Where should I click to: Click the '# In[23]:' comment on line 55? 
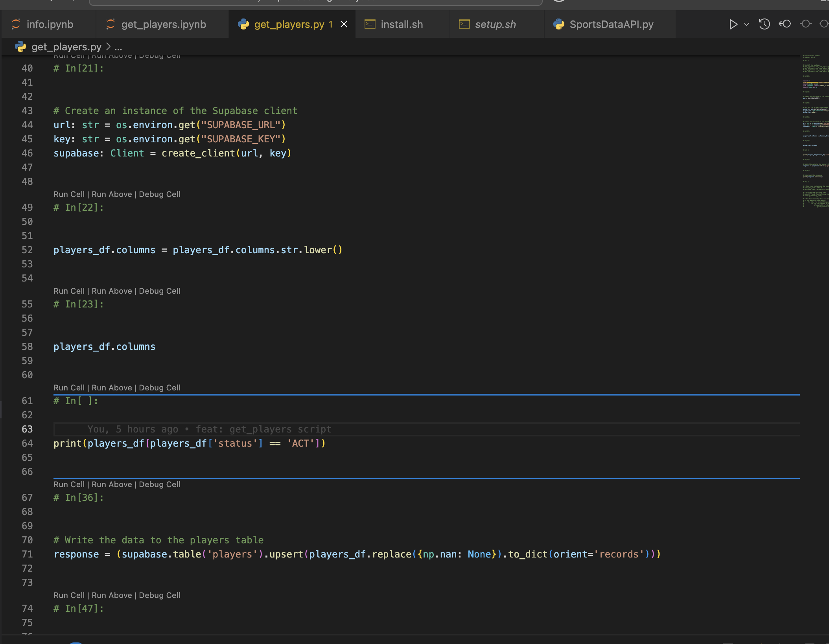pyautogui.click(x=79, y=304)
